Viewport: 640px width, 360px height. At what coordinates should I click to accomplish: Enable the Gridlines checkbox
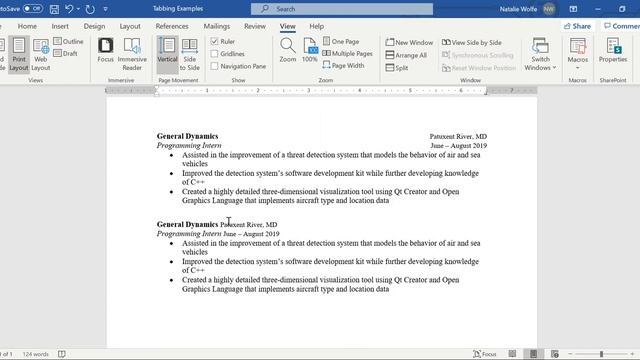(x=214, y=53)
